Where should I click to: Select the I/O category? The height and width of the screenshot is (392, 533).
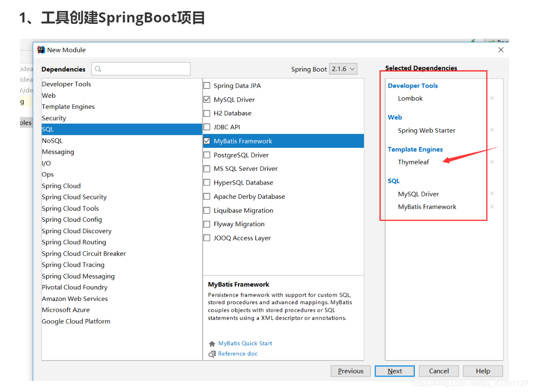[x=122, y=163]
